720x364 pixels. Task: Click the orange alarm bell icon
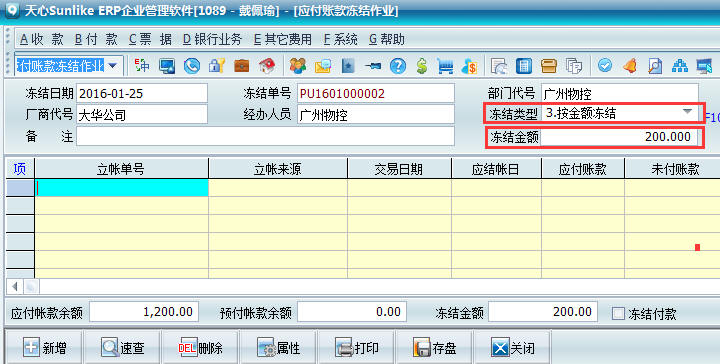pyautogui.click(x=630, y=66)
